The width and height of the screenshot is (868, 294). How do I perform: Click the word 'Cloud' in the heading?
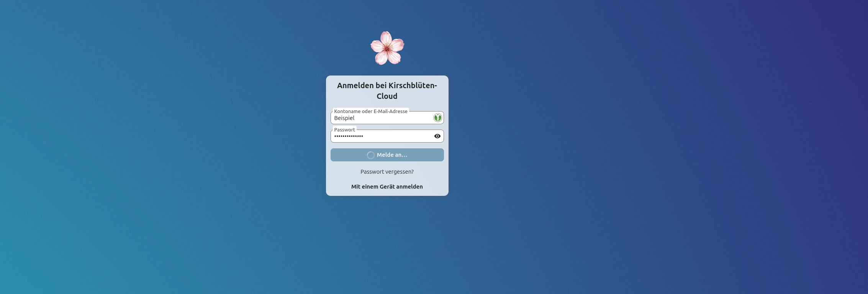point(387,96)
